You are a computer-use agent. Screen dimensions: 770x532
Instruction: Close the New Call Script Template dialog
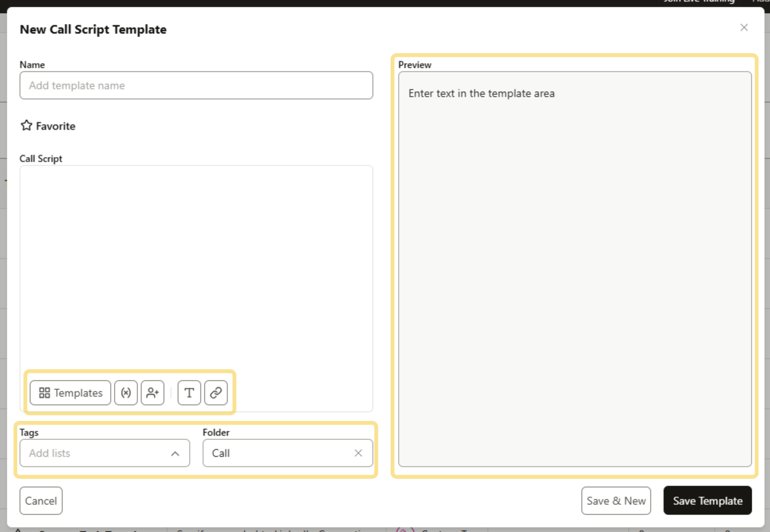point(744,28)
